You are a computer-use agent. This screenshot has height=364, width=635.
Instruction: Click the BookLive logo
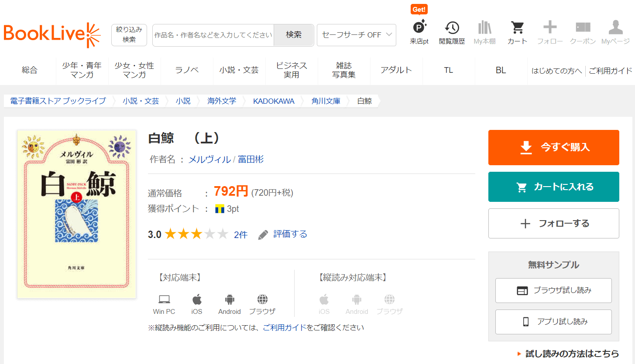pyautogui.click(x=52, y=35)
